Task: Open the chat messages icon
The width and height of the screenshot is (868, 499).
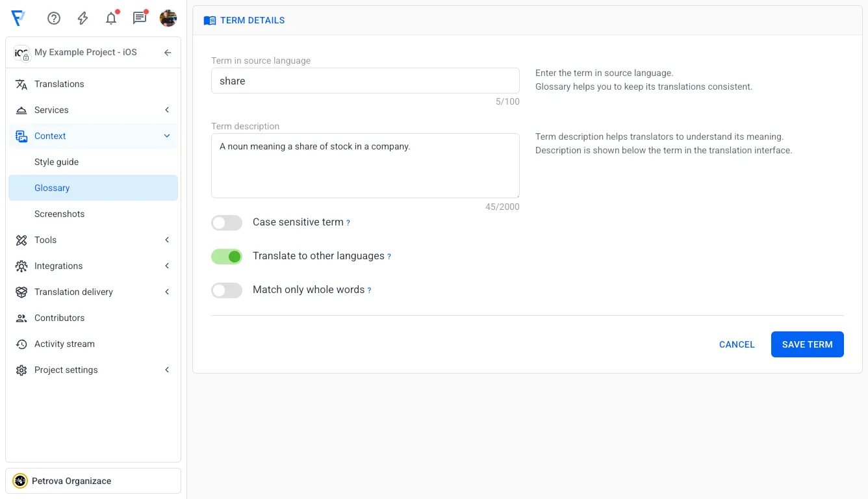Action: click(139, 18)
